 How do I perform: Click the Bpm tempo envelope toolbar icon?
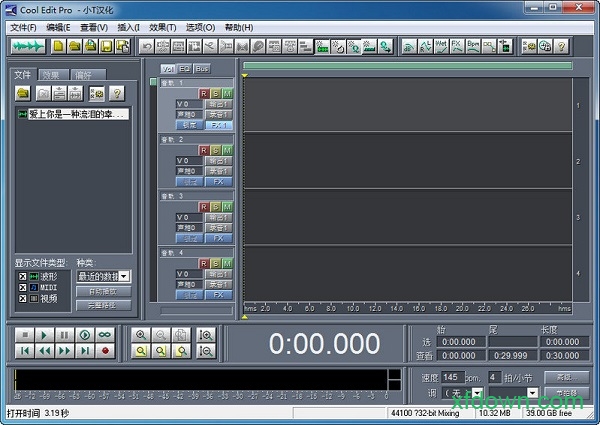coord(473,47)
